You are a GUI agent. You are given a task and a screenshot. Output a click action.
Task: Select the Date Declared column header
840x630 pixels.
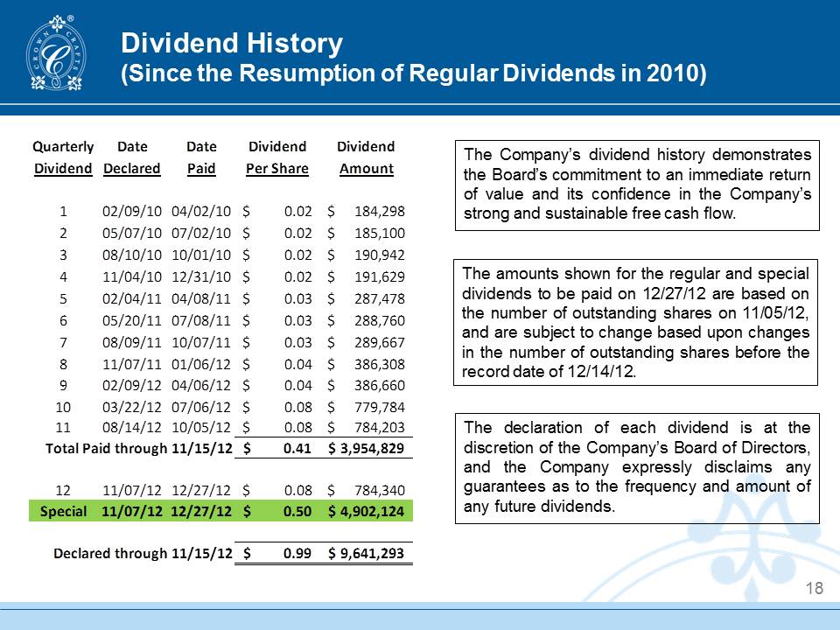click(x=132, y=157)
